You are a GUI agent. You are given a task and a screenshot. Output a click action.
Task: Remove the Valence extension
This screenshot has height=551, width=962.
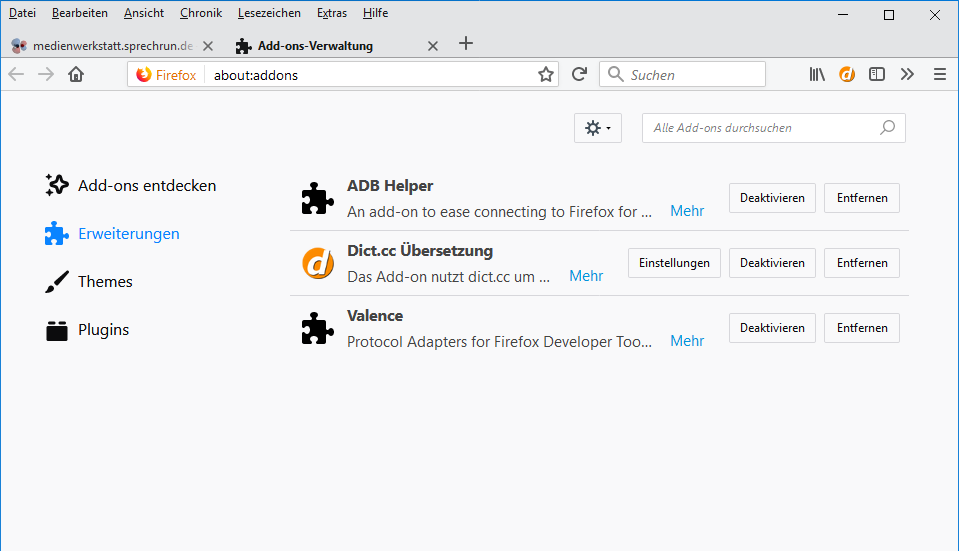(x=862, y=328)
